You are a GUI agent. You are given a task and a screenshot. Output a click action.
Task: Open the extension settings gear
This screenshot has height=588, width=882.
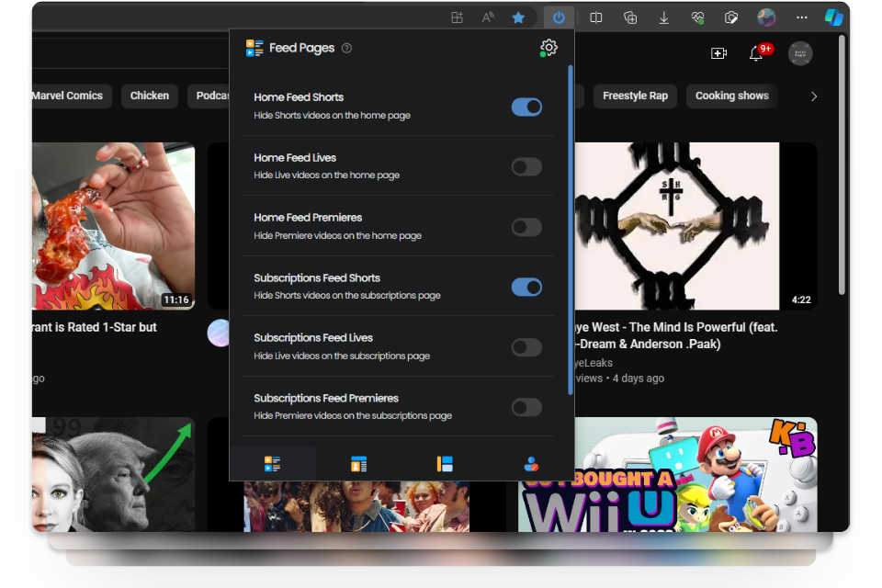click(548, 48)
